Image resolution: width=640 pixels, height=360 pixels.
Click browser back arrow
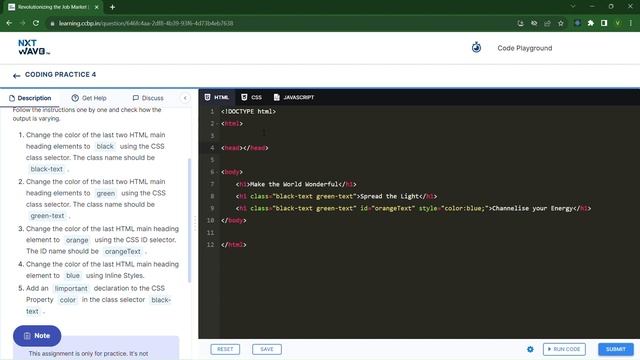click(x=9, y=23)
